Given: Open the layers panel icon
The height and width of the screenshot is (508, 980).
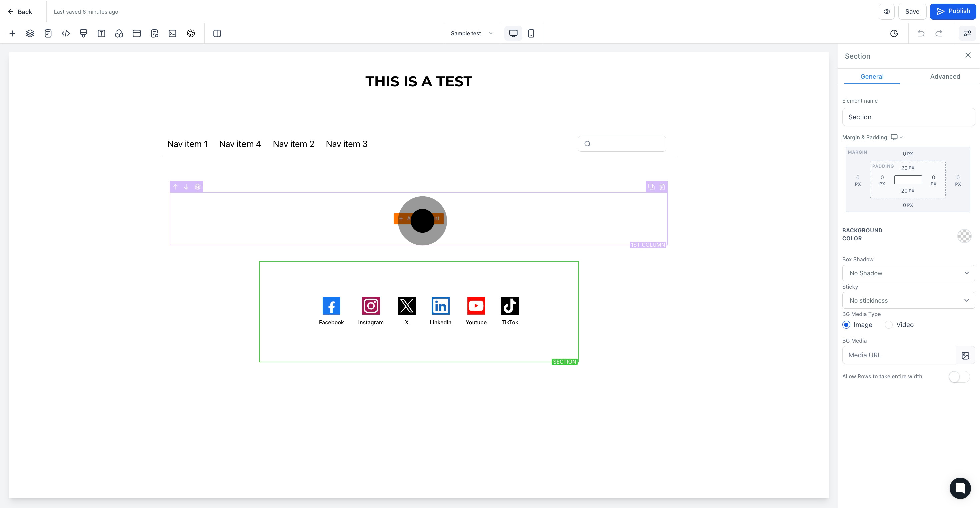Looking at the screenshot, I should click(x=30, y=33).
